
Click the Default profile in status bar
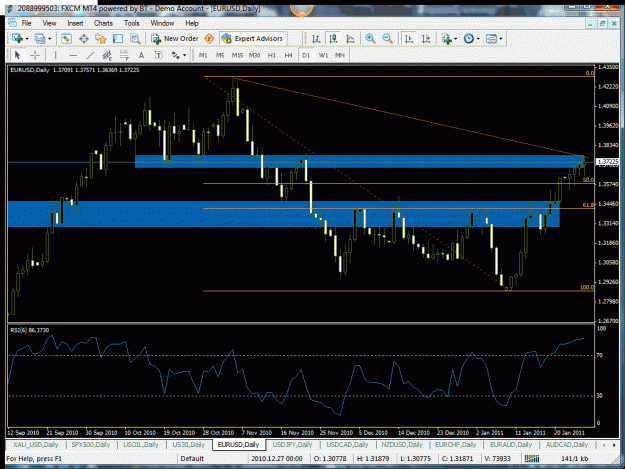coord(192,459)
